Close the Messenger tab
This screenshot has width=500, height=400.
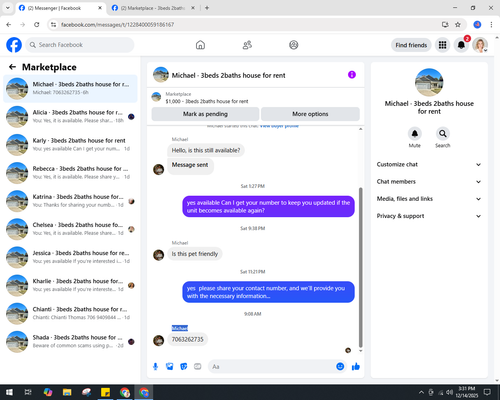pyautogui.click(x=100, y=8)
